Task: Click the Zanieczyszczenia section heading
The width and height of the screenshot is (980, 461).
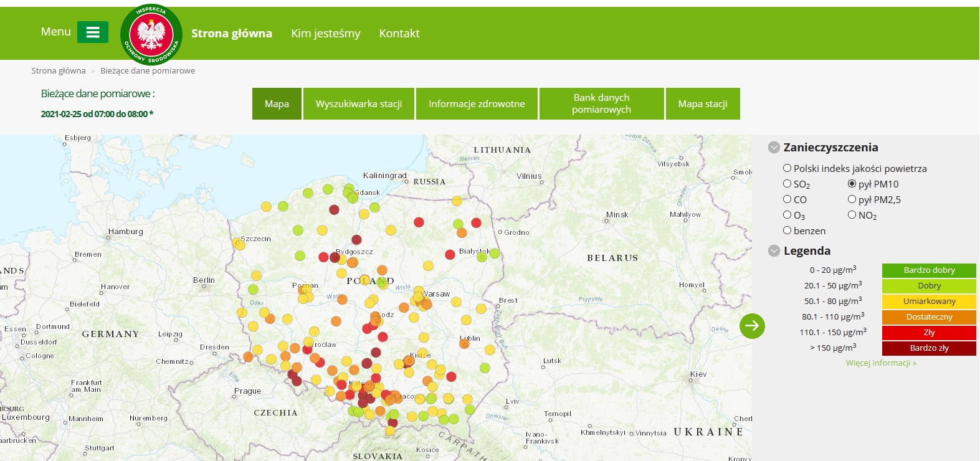Action: pos(830,148)
